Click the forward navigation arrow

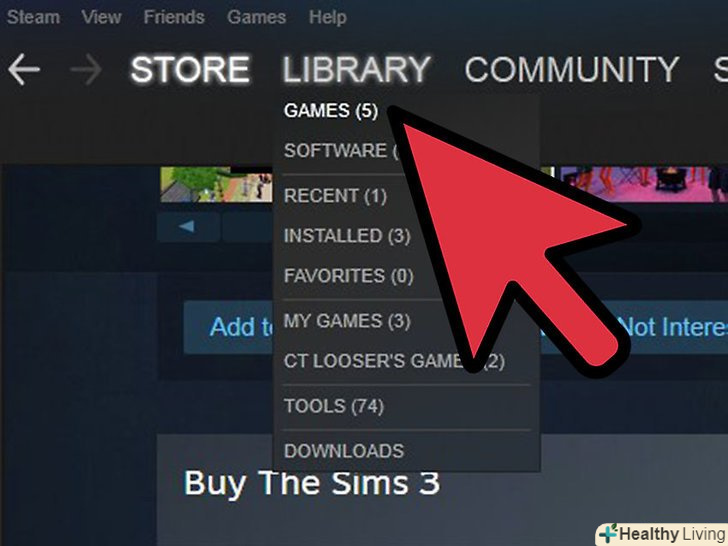86,70
